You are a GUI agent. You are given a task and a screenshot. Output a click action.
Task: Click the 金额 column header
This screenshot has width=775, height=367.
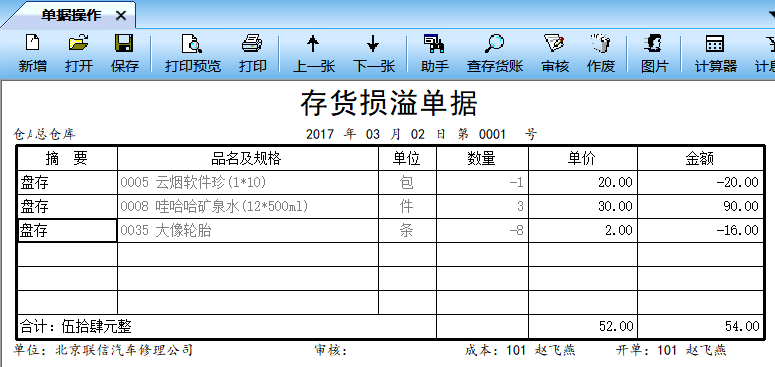700,159
